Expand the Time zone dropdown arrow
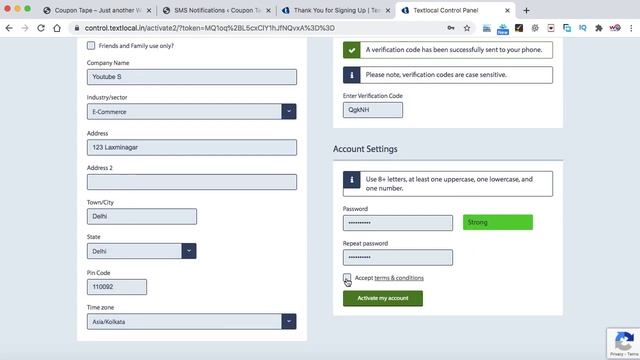The image size is (640, 360). [x=289, y=322]
